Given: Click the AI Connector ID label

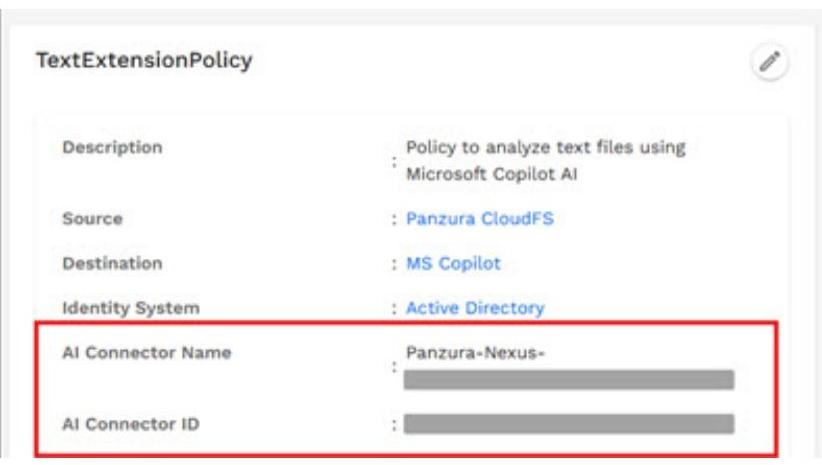Looking at the screenshot, I should pyautogui.click(x=131, y=424).
